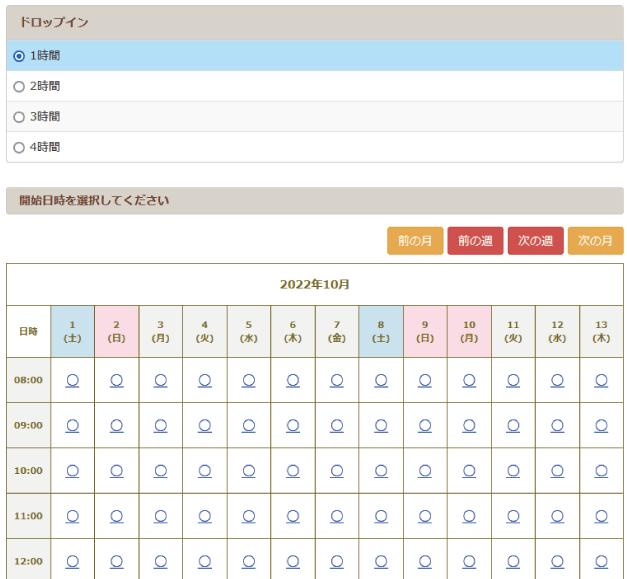Choose 10:00 availability on October 3 (月)
The height and width of the screenshot is (579, 627).
pos(160,470)
